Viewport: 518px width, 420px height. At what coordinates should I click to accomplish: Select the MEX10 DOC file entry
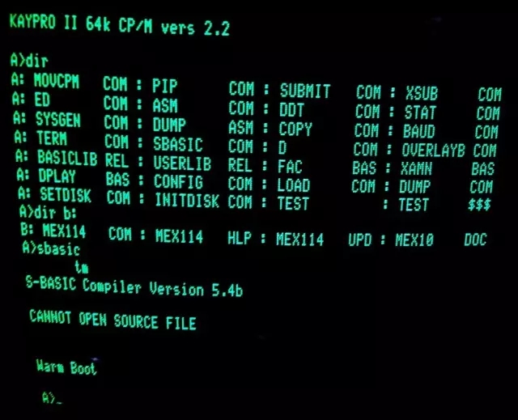click(440, 240)
